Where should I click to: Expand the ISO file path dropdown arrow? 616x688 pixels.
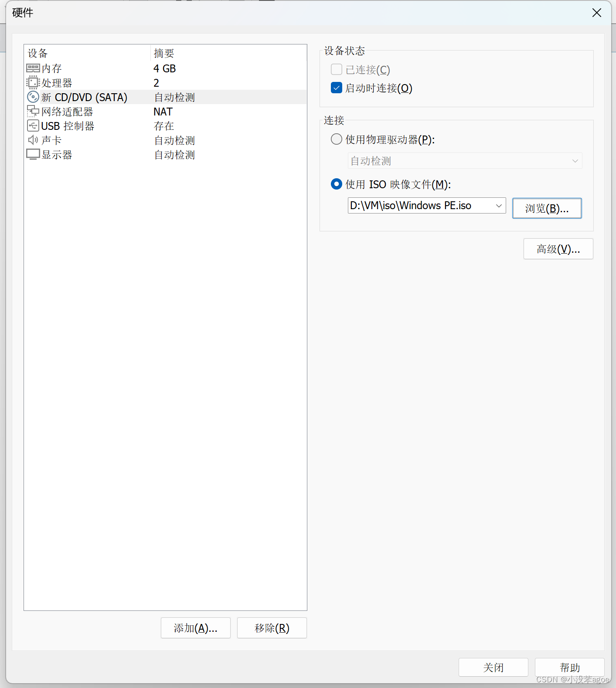click(x=499, y=206)
